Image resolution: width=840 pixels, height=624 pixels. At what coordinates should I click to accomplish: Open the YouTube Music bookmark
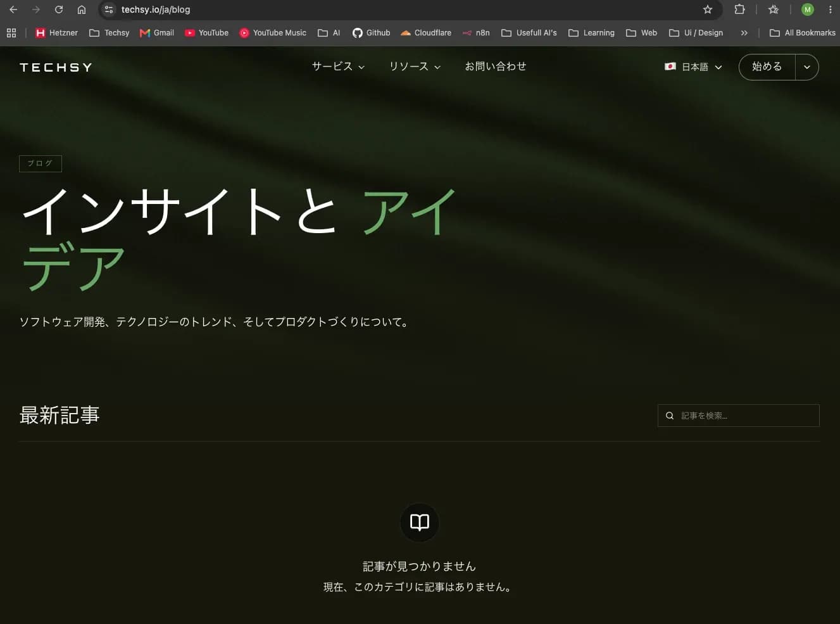point(273,33)
